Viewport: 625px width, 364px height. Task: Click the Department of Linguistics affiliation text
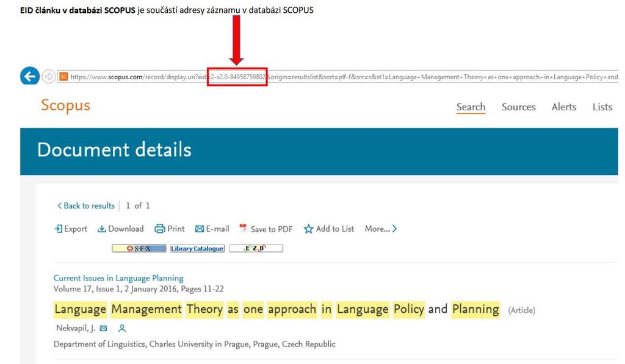tap(195, 344)
